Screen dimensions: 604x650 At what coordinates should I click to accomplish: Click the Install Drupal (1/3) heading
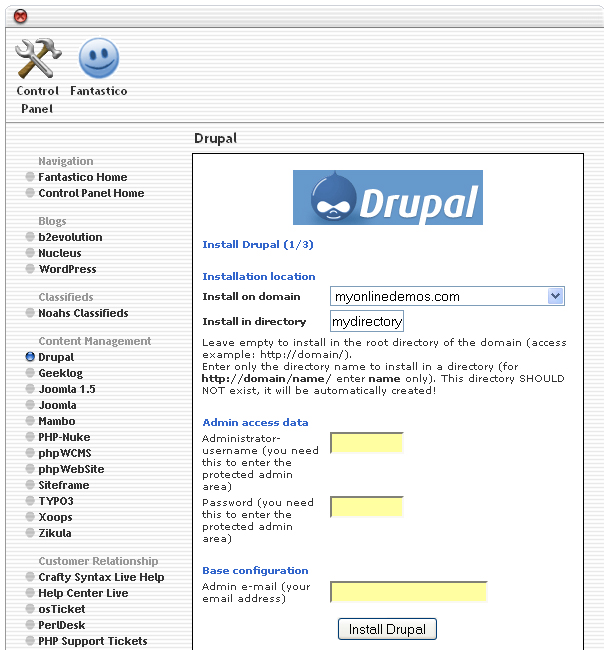258,245
